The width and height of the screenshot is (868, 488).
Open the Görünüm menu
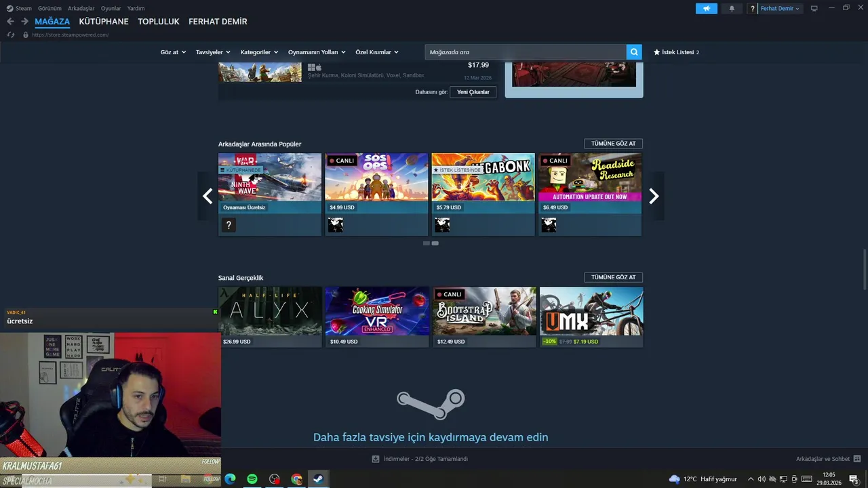pyautogui.click(x=50, y=8)
